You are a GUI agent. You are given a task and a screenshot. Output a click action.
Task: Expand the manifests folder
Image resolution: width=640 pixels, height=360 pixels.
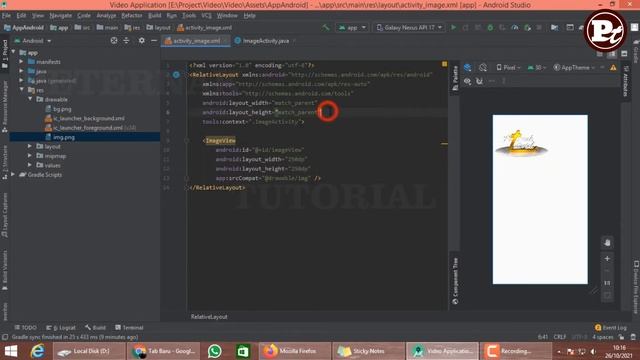22,62
